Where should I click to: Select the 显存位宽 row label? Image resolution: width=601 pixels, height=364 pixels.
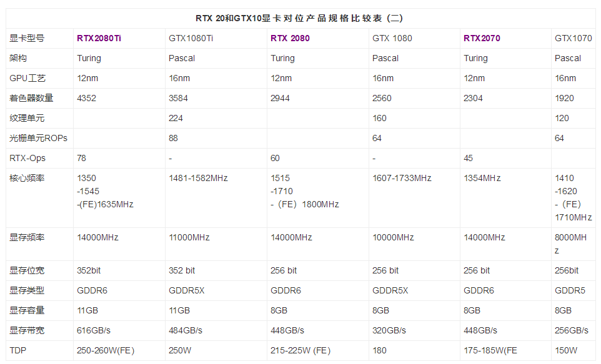[x=27, y=270]
